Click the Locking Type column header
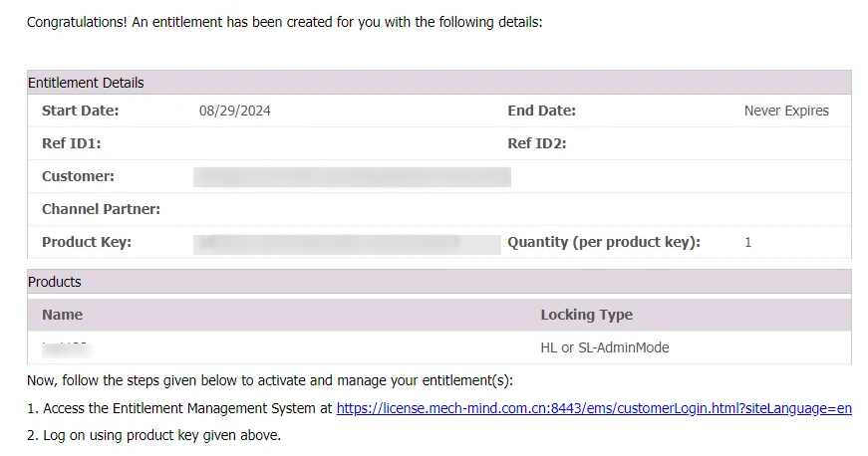This screenshot has height=456, width=868. 586,315
